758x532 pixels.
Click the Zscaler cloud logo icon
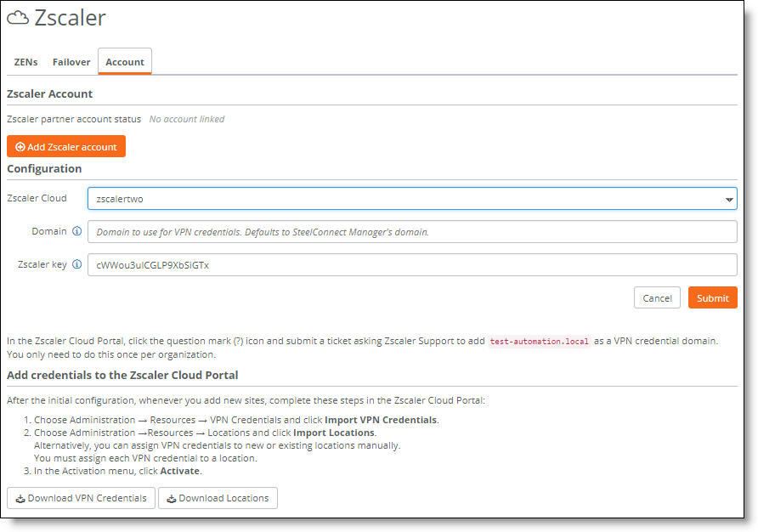[x=18, y=18]
